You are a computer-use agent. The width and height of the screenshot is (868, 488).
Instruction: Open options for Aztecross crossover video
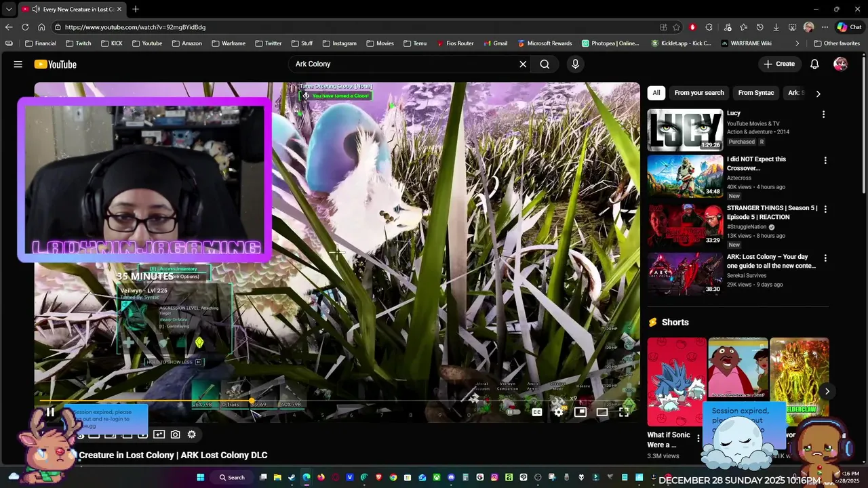click(x=825, y=161)
